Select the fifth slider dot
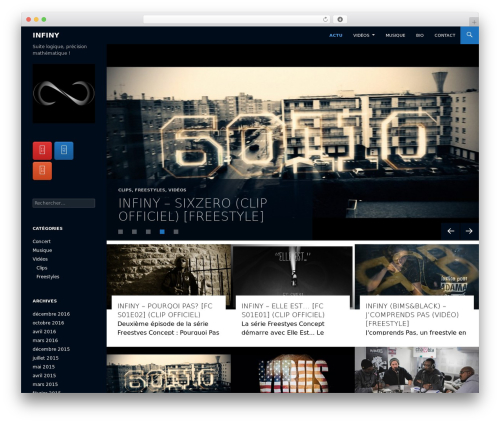The image size is (500, 423). [176, 232]
